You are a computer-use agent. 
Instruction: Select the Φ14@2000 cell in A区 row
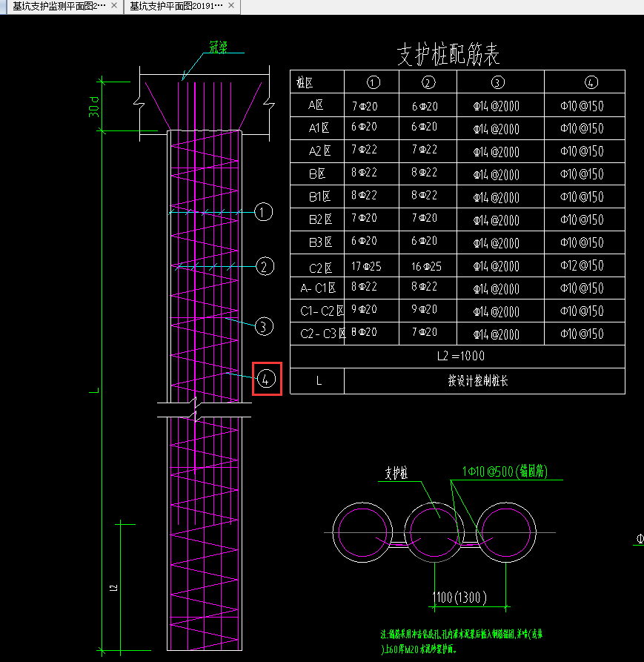click(x=497, y=107)
